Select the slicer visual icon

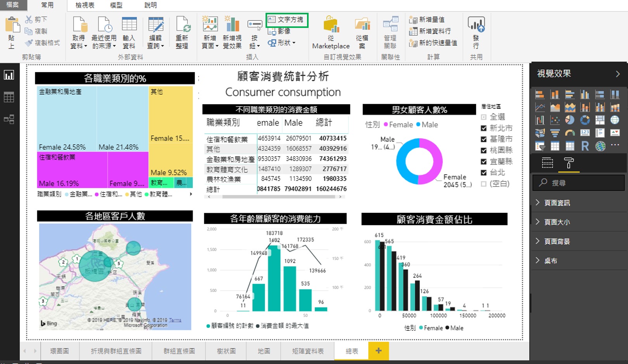pyautogui.click(x=540, y=146)
